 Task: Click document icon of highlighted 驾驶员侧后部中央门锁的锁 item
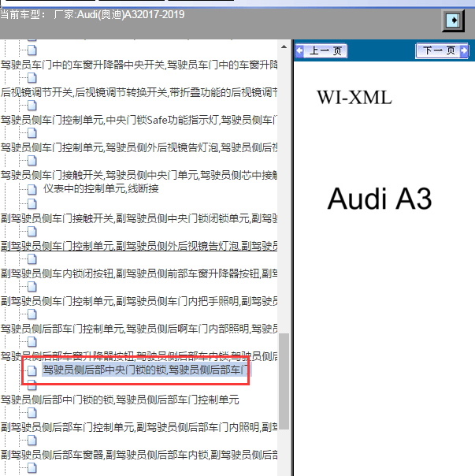click(x=32, y=370)
